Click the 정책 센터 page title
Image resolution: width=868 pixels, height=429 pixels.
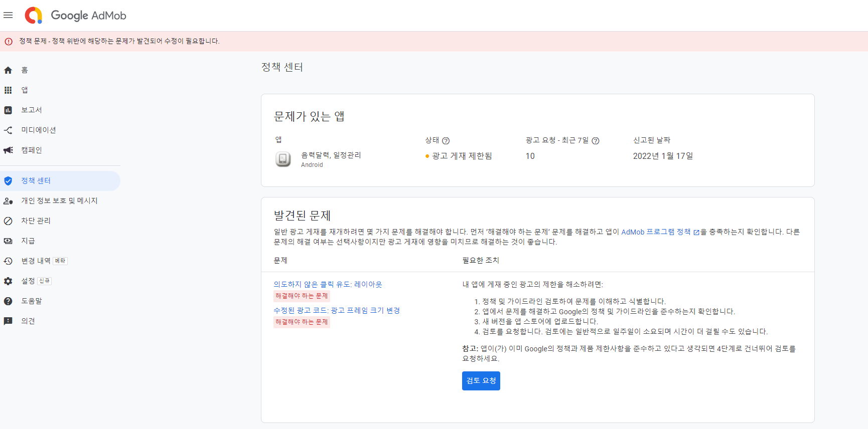click(x=282, y=67)
